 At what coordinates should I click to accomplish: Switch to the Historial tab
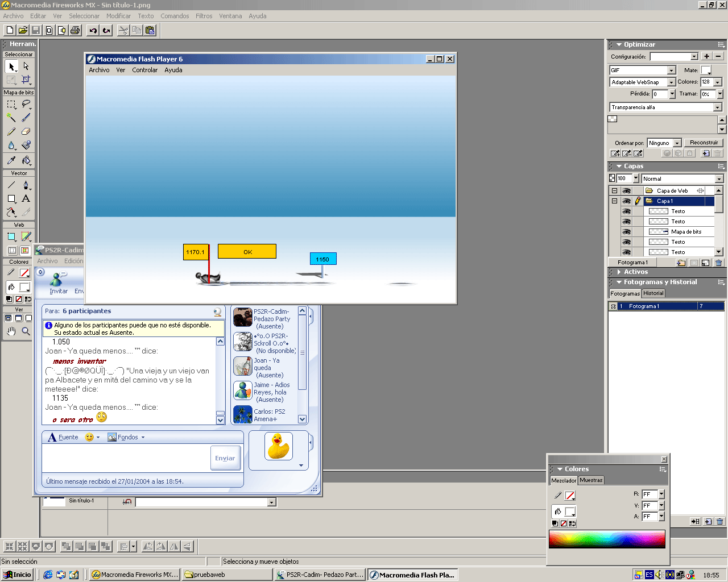pyautogui.click(x=653, y=293)
